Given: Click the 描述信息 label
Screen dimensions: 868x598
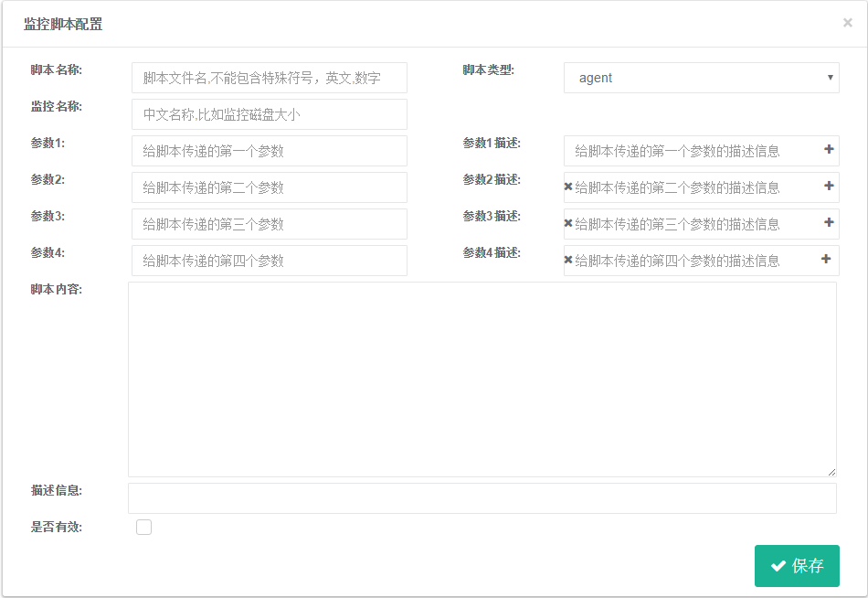Looking at the screenshot, I should tap(57, 490).
